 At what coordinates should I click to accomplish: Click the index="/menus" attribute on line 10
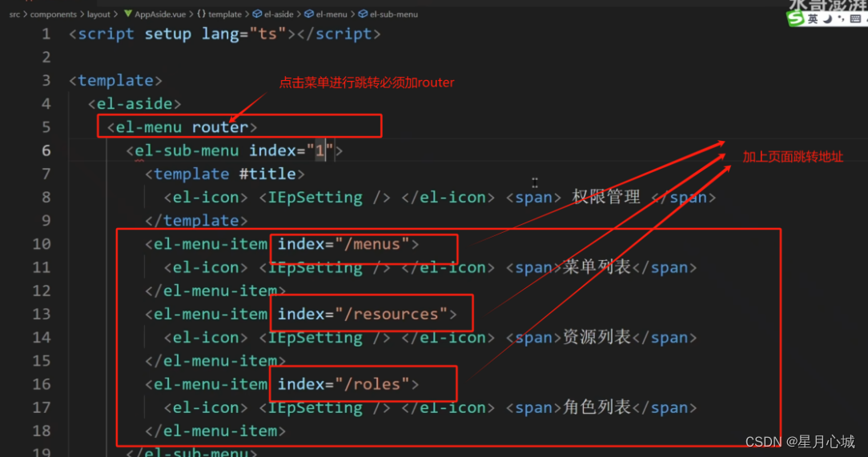pyautogui.click(x=344, y=244)
